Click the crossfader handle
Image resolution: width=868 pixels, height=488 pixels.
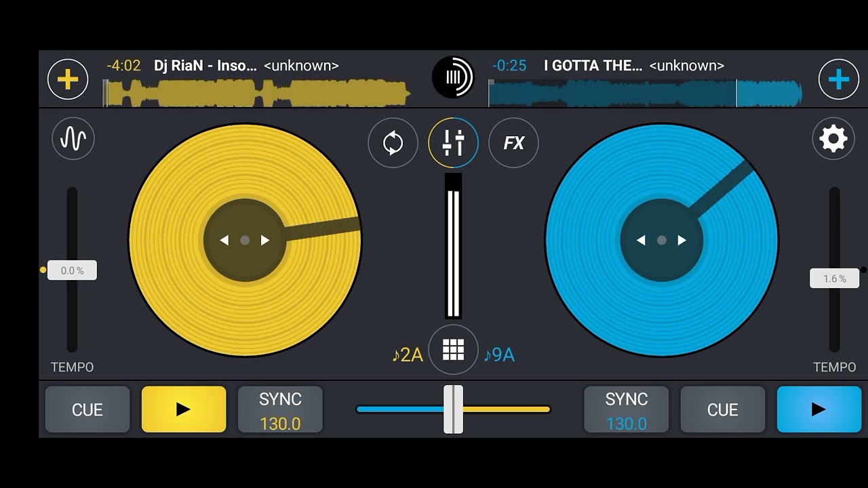point(453,409)
